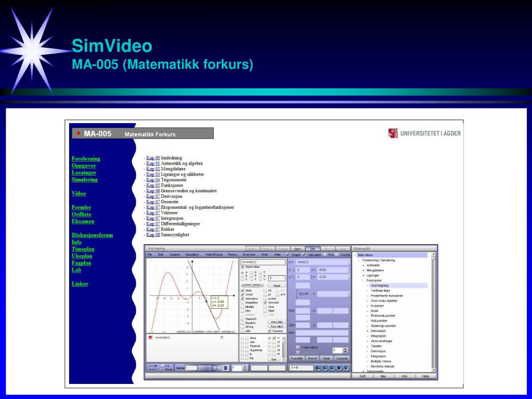Click the Universitetet i Agder logo
532x399 pixels.
point(424,134)
